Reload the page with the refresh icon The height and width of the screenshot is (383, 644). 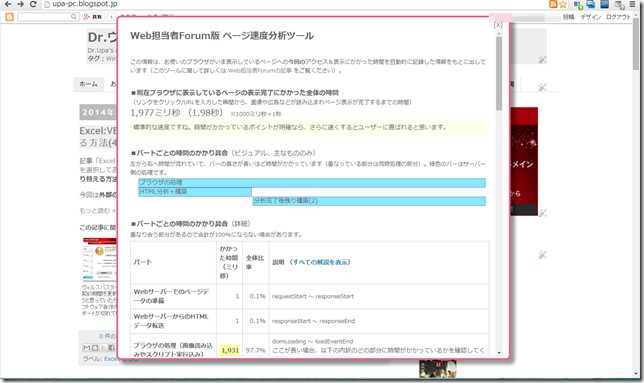point(33,4)
